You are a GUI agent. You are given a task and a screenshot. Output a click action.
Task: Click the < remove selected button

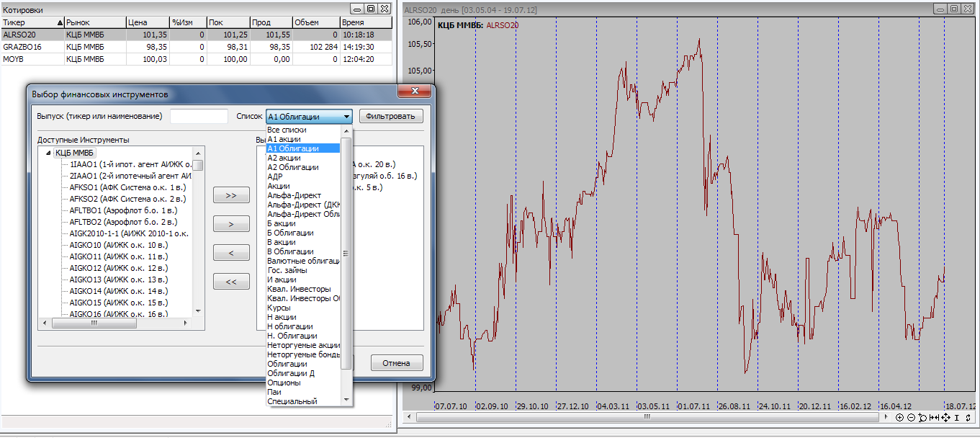click(x=231, y=253)
